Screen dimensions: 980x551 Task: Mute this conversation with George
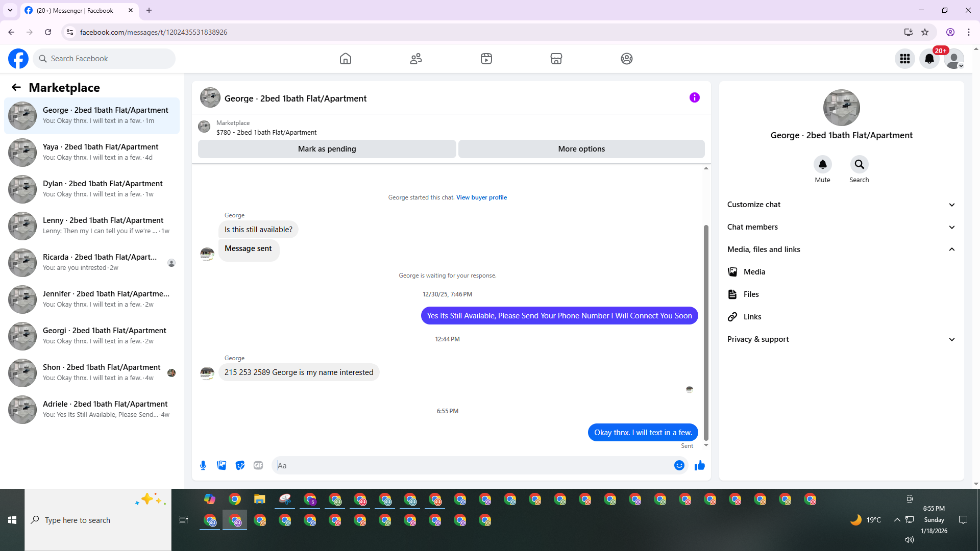822,164
